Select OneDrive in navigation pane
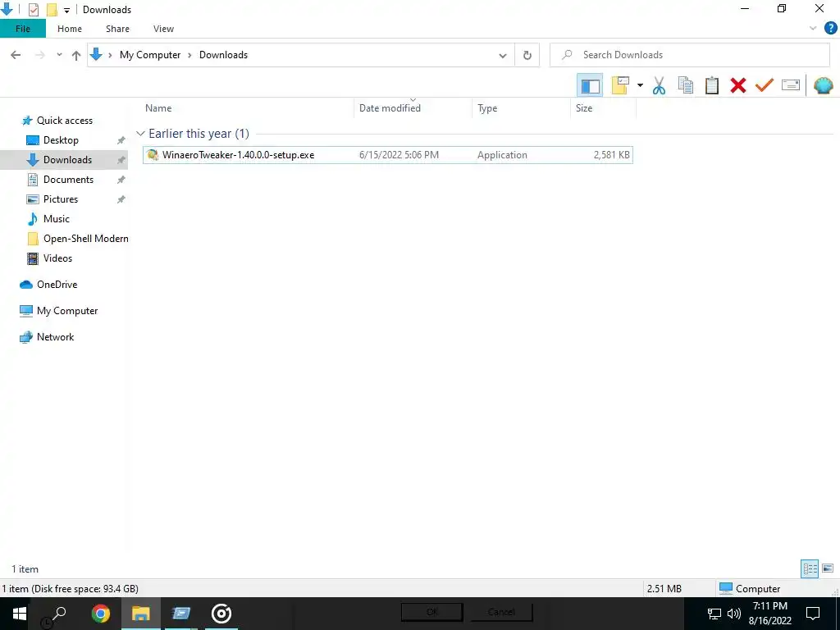This screenshot has height=630, width=840. pyautogui.click(x=57, y=285)
